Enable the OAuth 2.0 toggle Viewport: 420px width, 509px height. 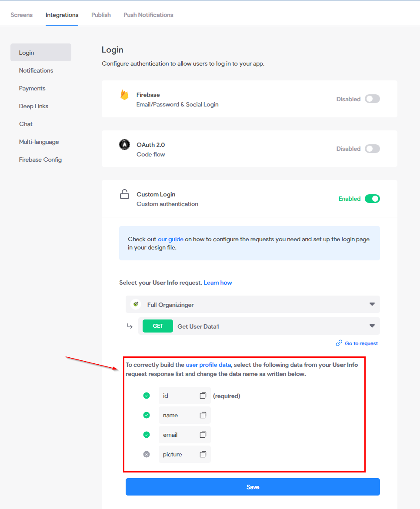372,149
